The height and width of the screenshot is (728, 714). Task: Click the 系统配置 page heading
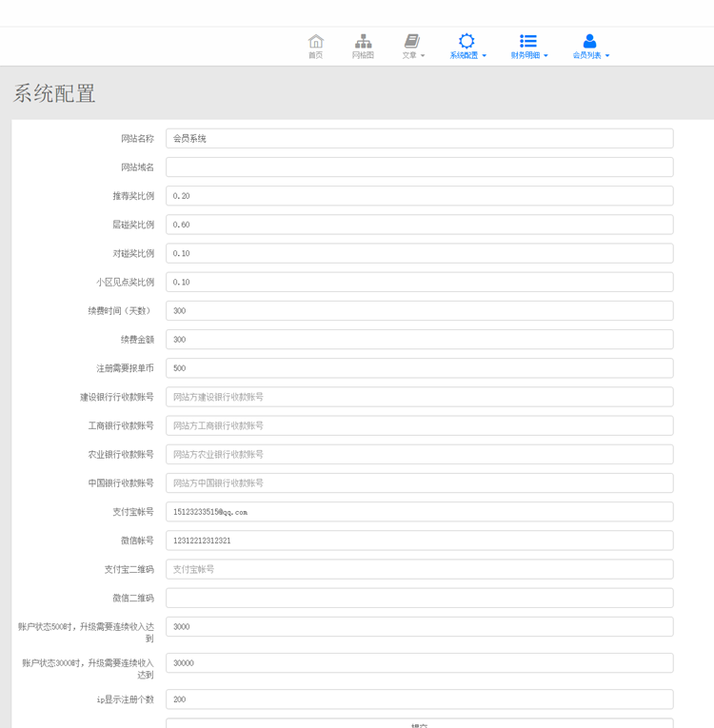point(54,94)
